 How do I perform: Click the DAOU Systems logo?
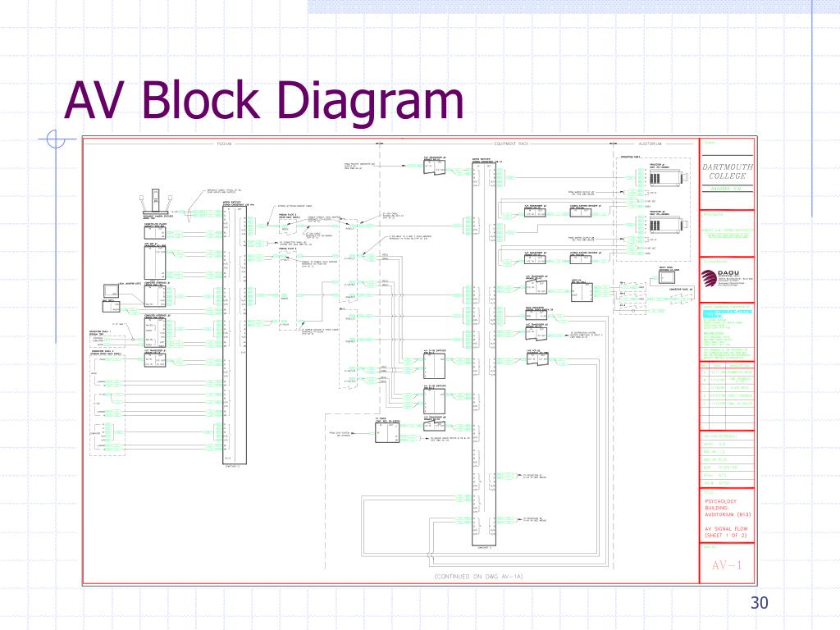point(727,279)
